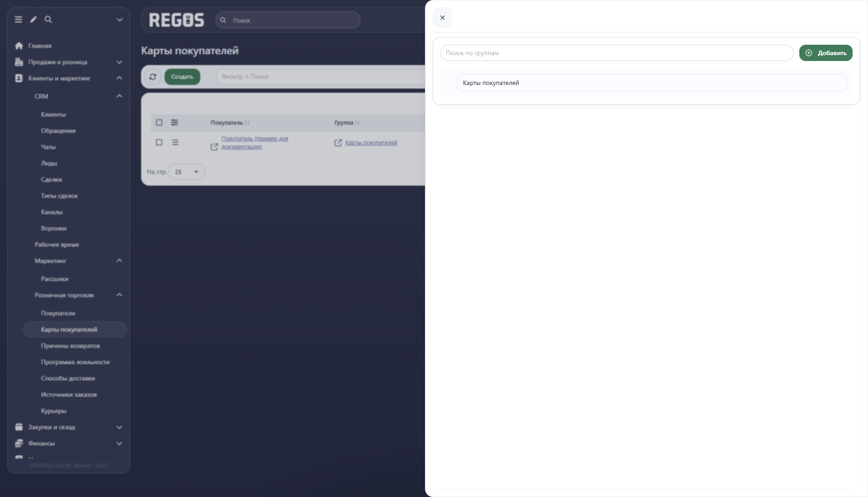Image resolution: width=868 pixels, height=497 pixels.
Task: Tick the select-all checkbox in table header
Action: coord(159,122)
